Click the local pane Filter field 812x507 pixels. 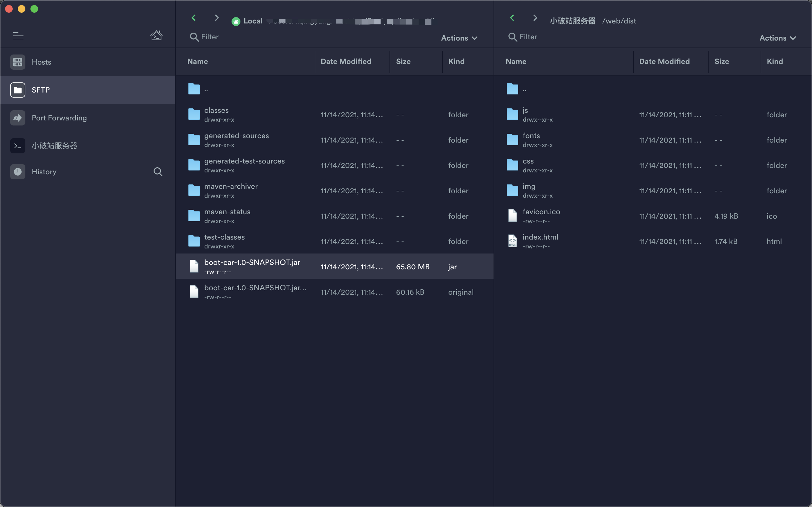tap(210, 37)
